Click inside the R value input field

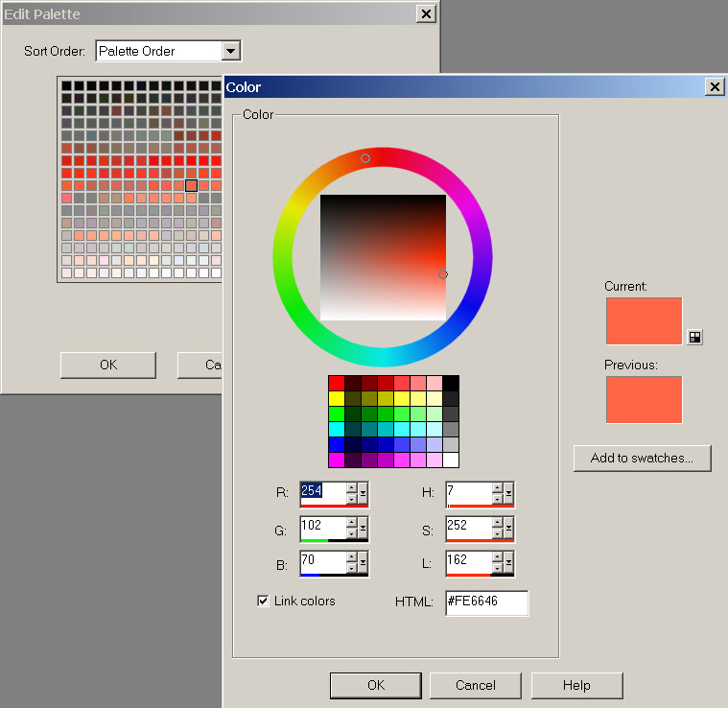[321, 491]
